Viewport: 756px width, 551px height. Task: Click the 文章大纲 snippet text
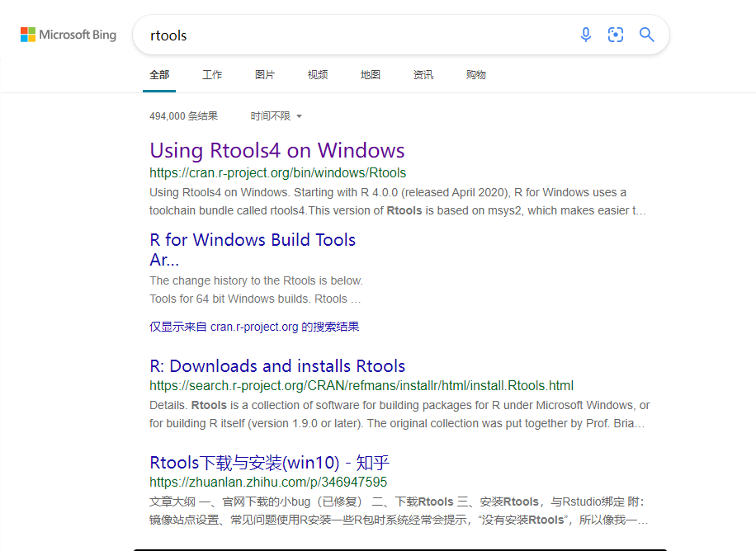[399, 511]
